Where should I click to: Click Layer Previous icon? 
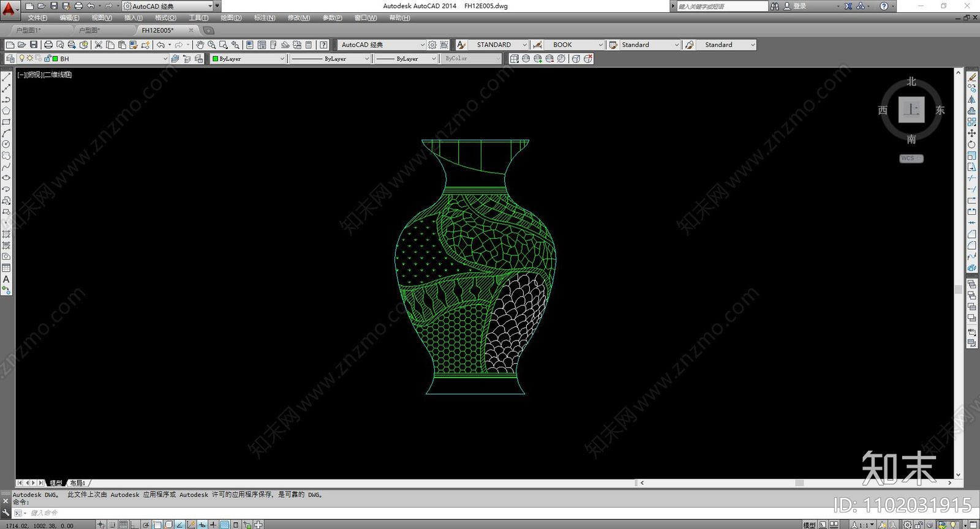point(187,59)
